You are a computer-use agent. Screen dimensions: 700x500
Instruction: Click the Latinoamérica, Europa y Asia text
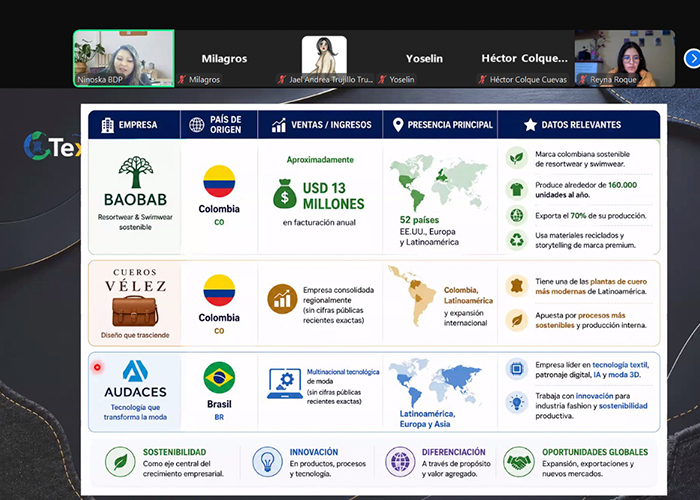pos(427,419)
